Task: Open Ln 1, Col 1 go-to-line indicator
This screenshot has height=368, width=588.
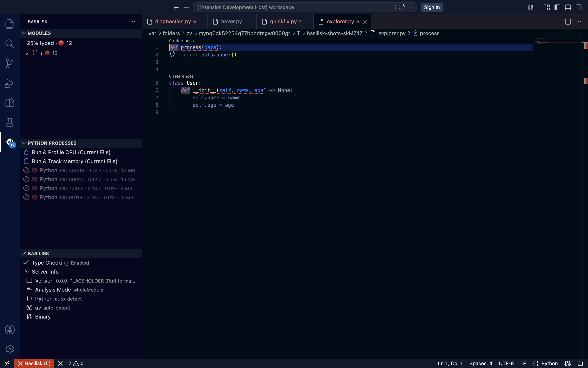Action: click(x=450, y=363)
